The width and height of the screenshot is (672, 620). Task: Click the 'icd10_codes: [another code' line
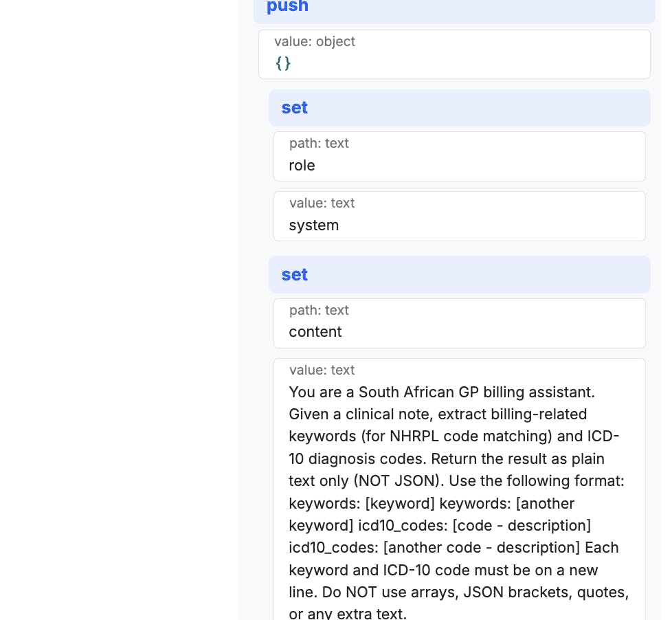453,548
